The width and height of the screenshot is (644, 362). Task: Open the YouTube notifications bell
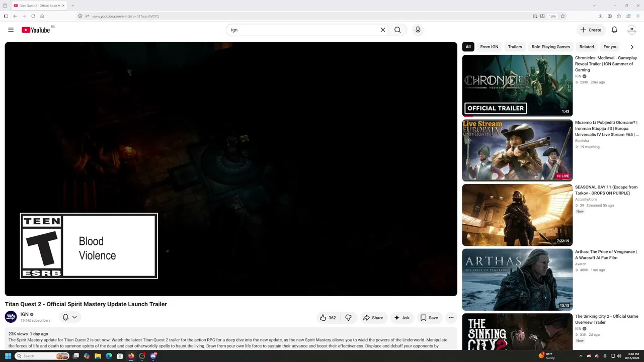pos(614,30)
